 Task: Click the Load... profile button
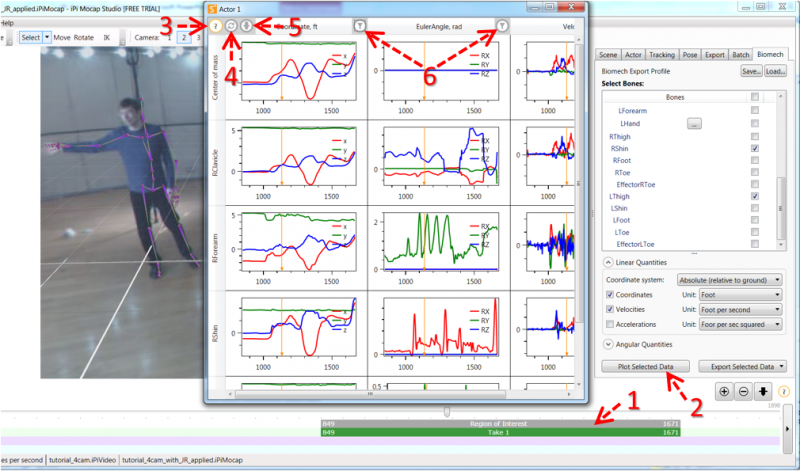774,71
